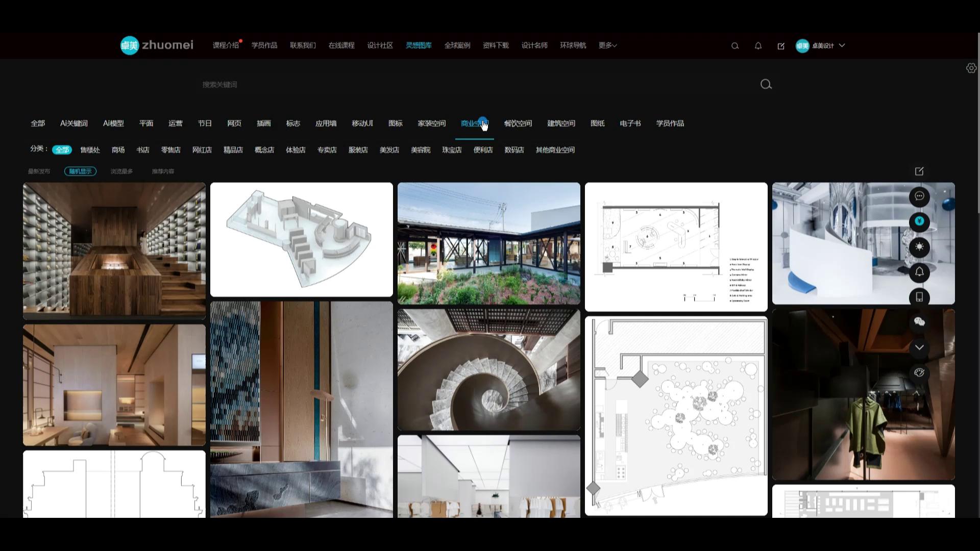Toggle brightness with the sun icon
Viewport: 980px width, 551px height.
click(x=919, y=247)
